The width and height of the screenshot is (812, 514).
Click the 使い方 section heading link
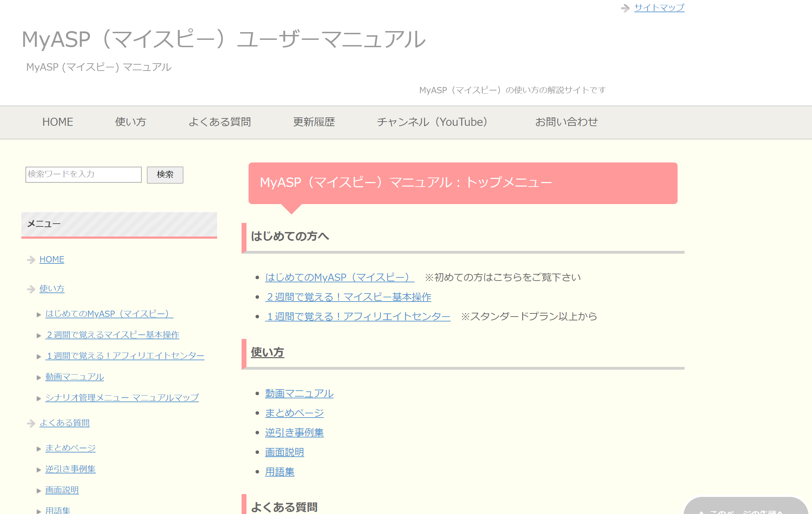(267, 352)
